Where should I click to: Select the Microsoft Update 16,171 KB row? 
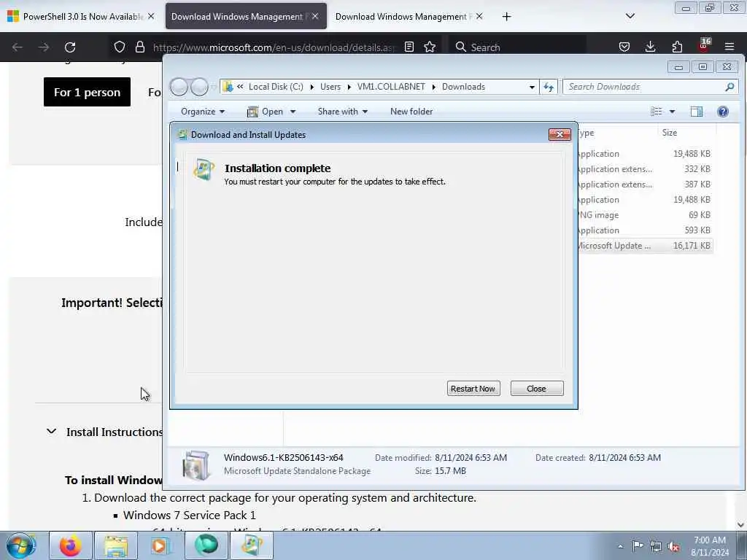point(646,246)
